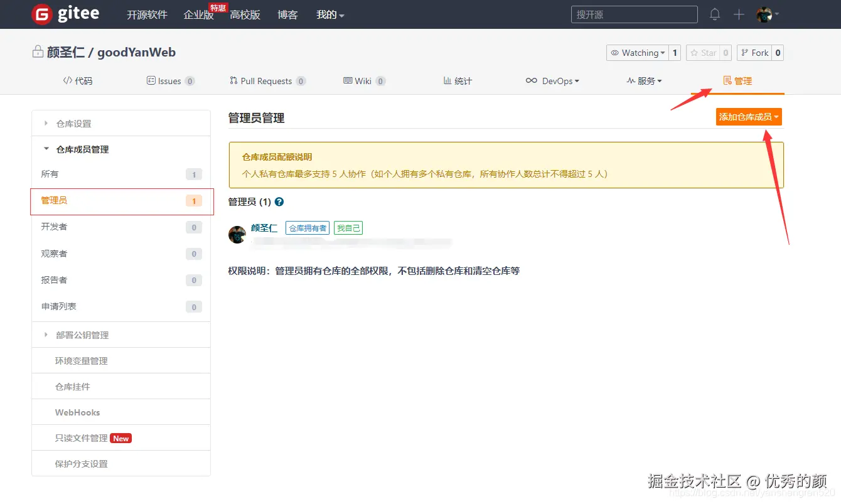Image resolution: width=841 pixels, height=504 pixels.
Task: Click the 仓库成员配额说明 heading
Action: click(277, 157)
